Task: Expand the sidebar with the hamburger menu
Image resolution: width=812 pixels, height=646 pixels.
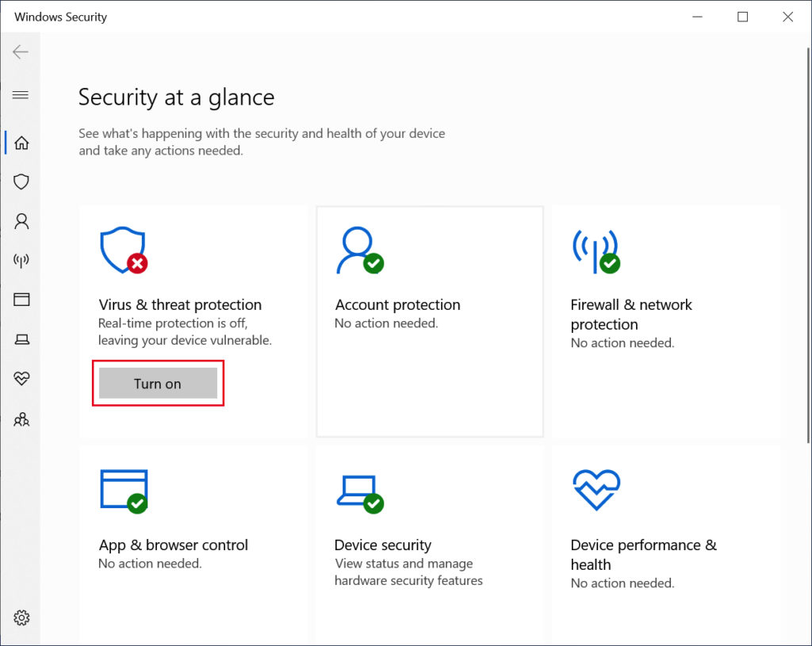Action: [x=21, y=94]
